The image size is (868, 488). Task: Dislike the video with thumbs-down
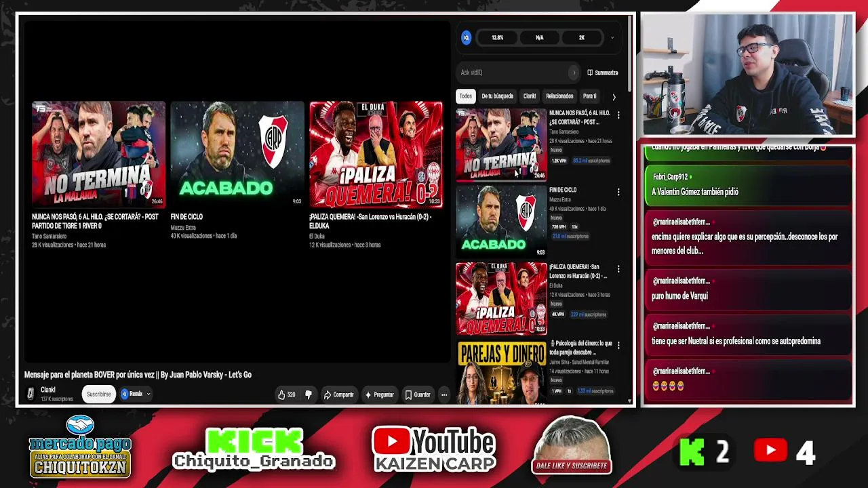309,394
